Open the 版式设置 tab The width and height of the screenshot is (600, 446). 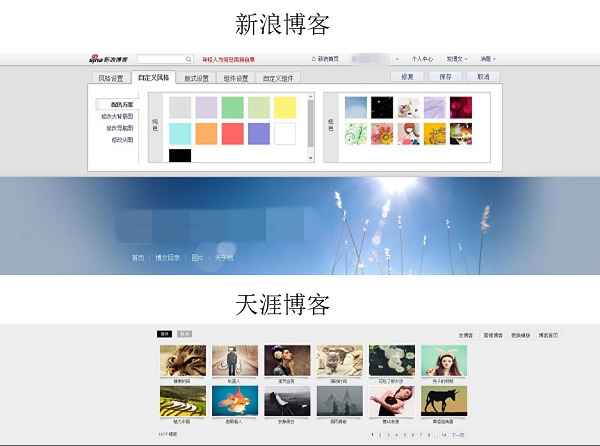(196, 77)
